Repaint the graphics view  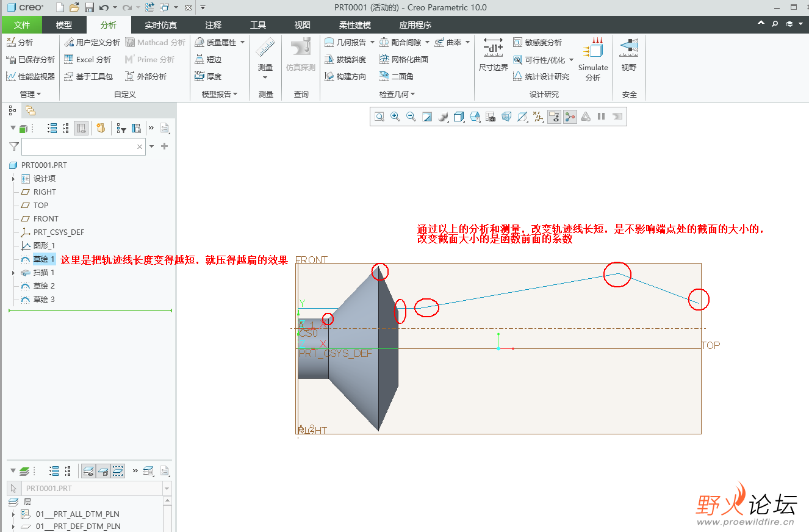[427, 117]
